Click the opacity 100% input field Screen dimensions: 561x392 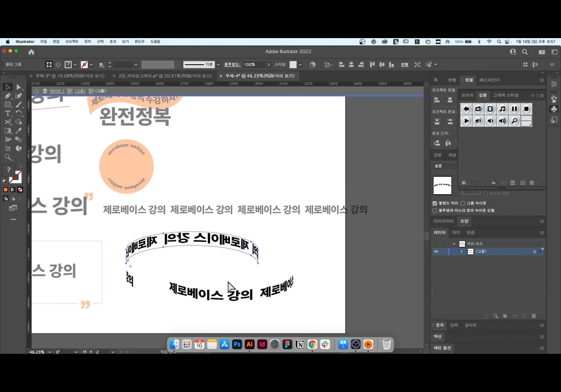[254, 64]
